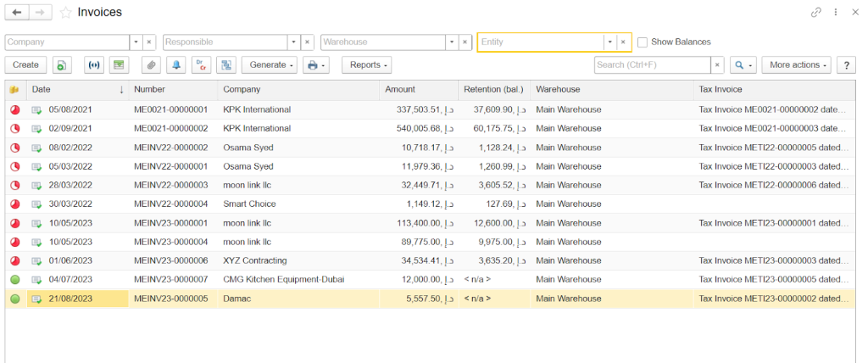This screenshot has height=363, width=868.
Task: Click Tax Invoice METI23-00000001 cell
Action: [x=774, y=223]
